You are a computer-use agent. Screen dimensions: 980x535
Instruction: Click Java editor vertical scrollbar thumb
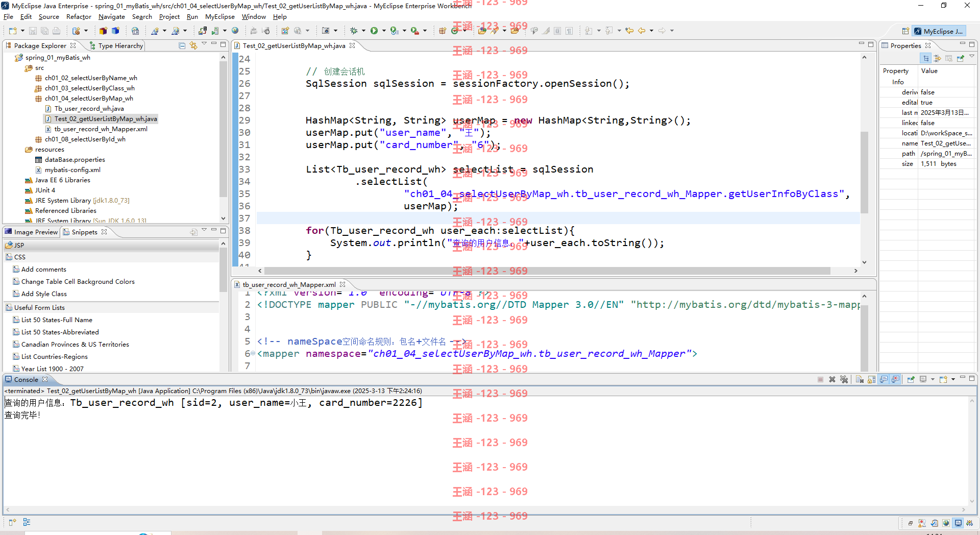pyautogui.click(x=864, y=172)
